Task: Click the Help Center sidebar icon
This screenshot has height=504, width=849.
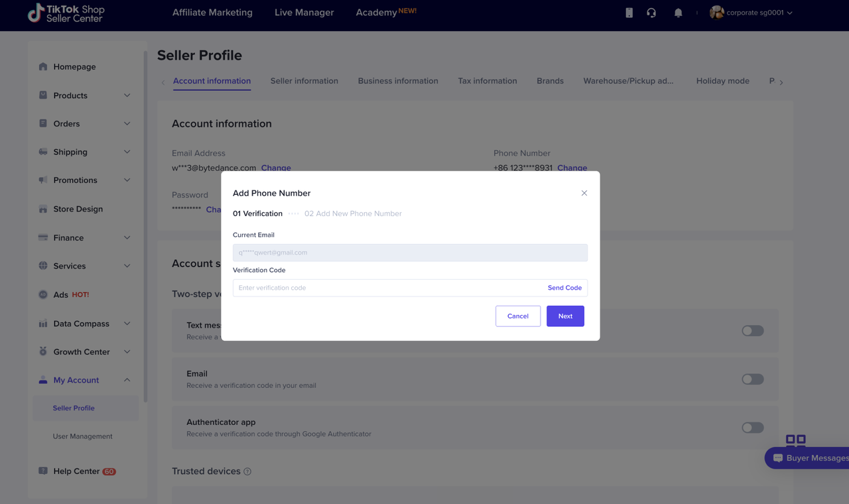Action: [x=43, y=471]
